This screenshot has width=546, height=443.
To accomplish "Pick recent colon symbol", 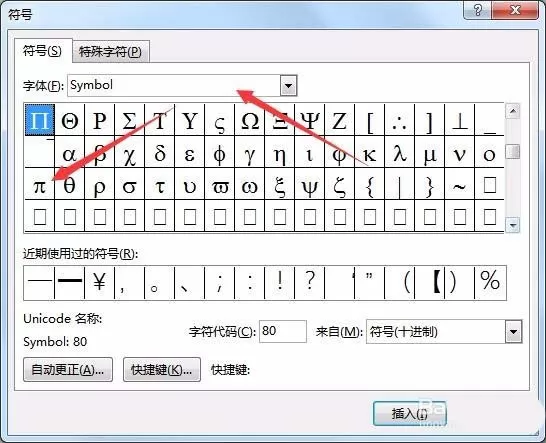I will click(250, 282).
